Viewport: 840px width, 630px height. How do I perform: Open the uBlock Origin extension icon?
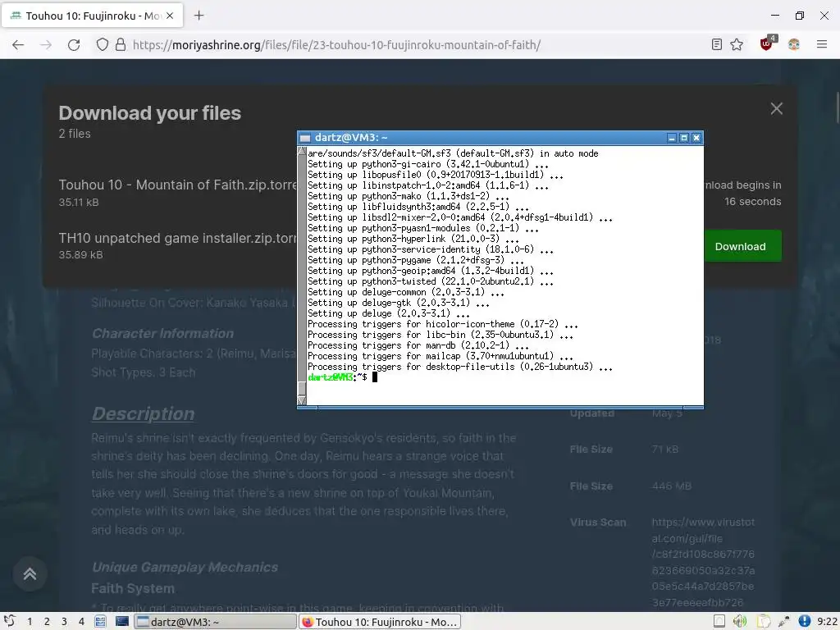(x=767, y=43)
